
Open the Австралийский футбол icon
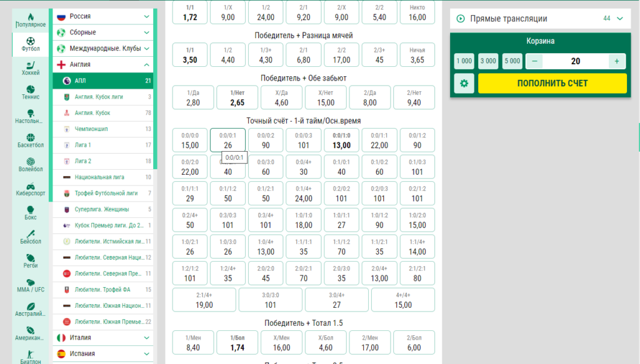tap(31, 309)
